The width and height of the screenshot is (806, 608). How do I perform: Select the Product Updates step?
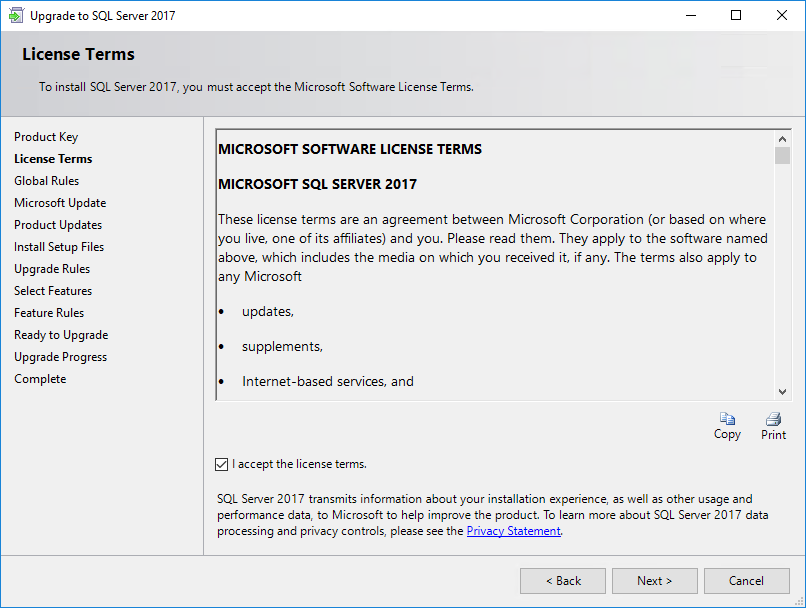[x=58, y=225]
